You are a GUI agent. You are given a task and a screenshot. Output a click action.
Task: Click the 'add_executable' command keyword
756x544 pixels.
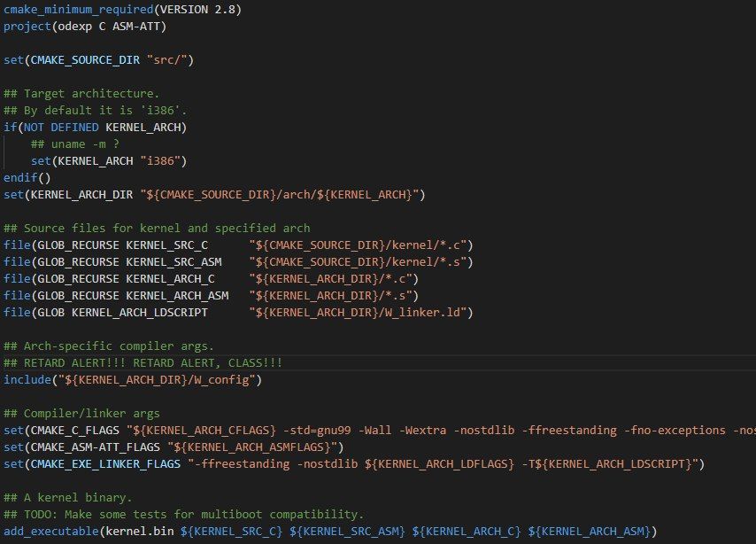coord(51,532)
